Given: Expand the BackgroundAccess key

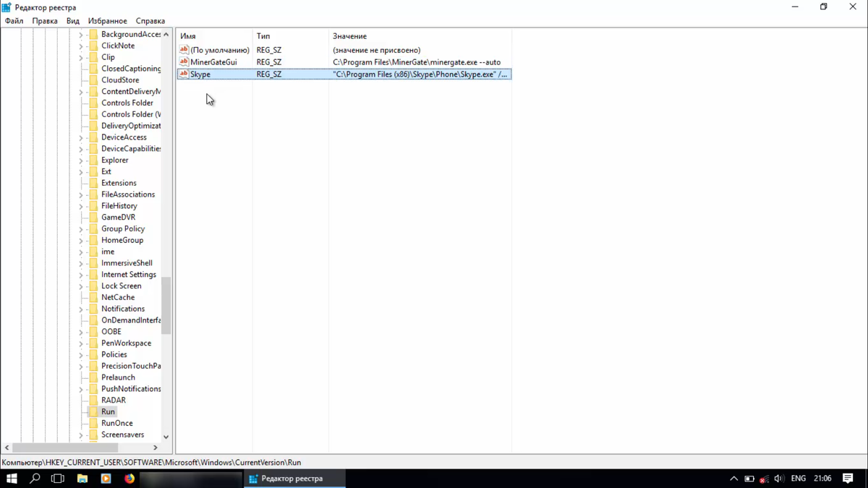Looking at the screenshot, I should [x=81, y=34].
